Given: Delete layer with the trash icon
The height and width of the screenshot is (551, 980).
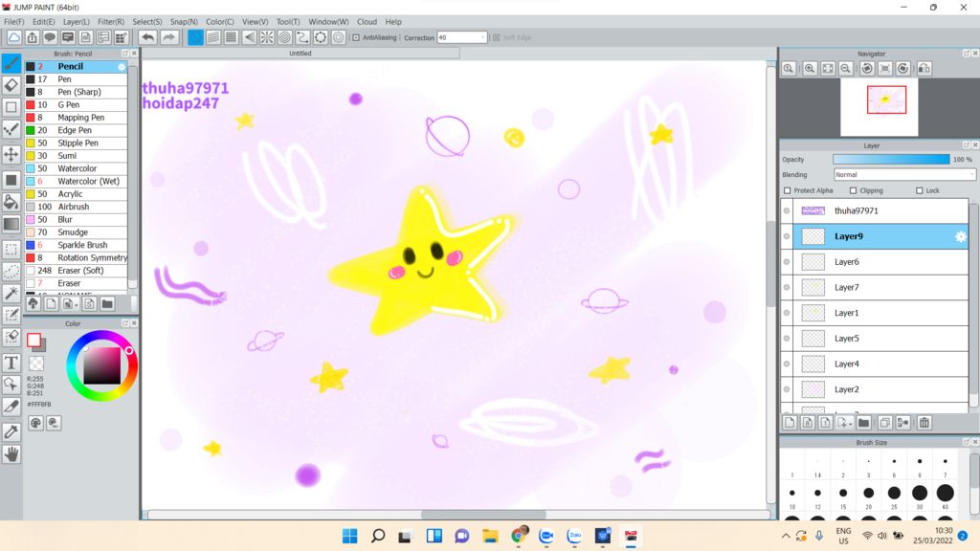Looking at the screenshot, I should click(x=924, y=423).
